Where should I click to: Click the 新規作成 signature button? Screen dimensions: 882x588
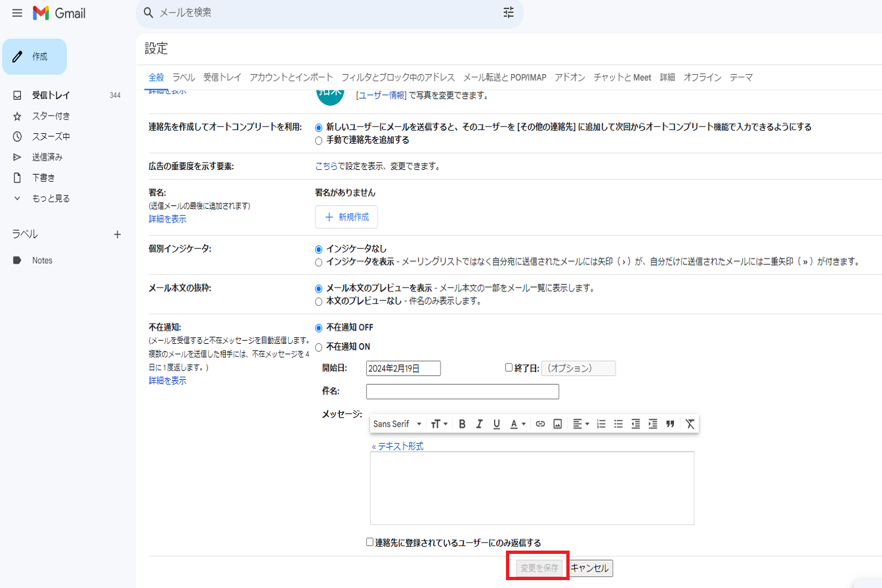pos(346,217)
